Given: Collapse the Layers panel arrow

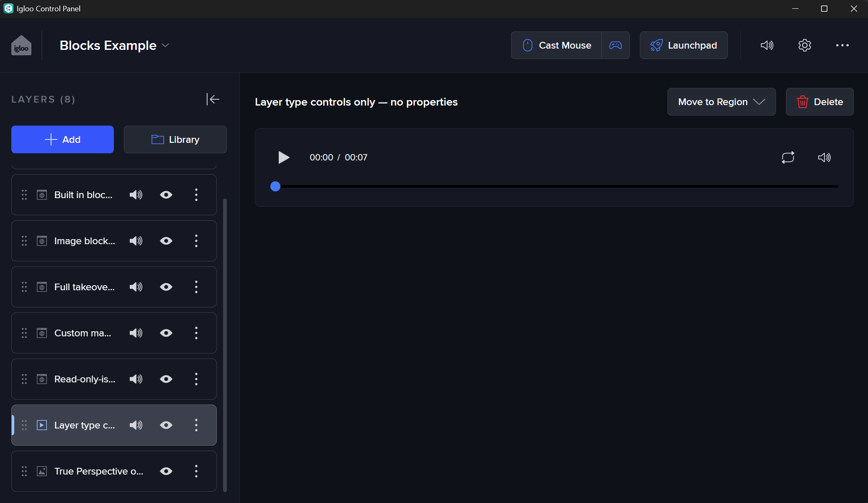Looking at the screenshot, I should 213,99.
